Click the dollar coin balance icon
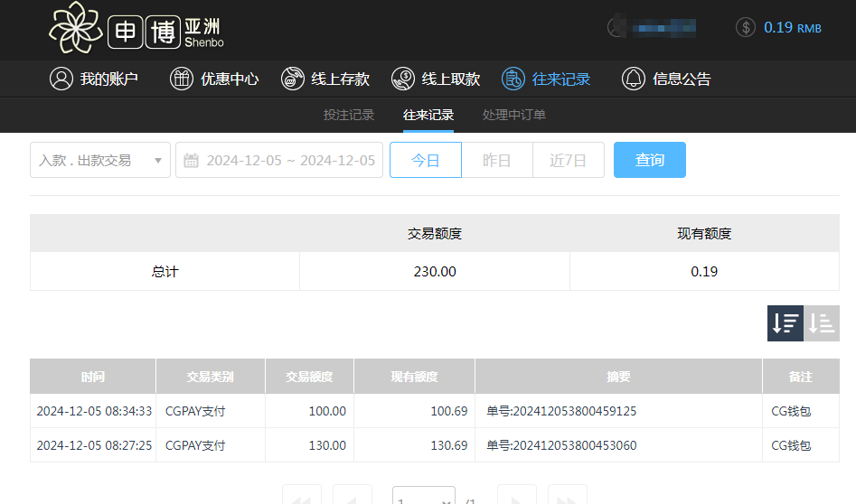This screenshot has width=856, height=504. (x=746, y=27)
